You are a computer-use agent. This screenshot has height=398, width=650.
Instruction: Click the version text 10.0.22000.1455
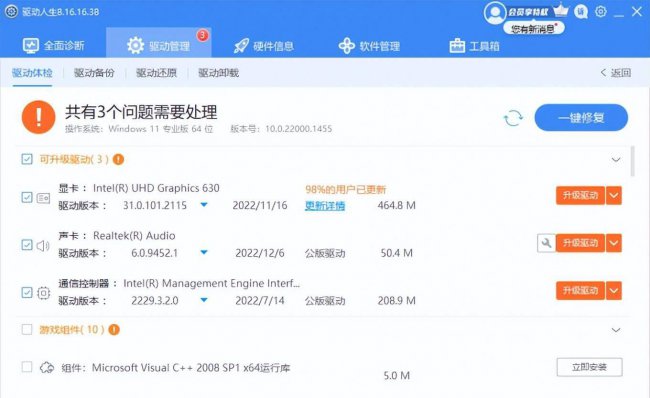click(x=298, y=129)
